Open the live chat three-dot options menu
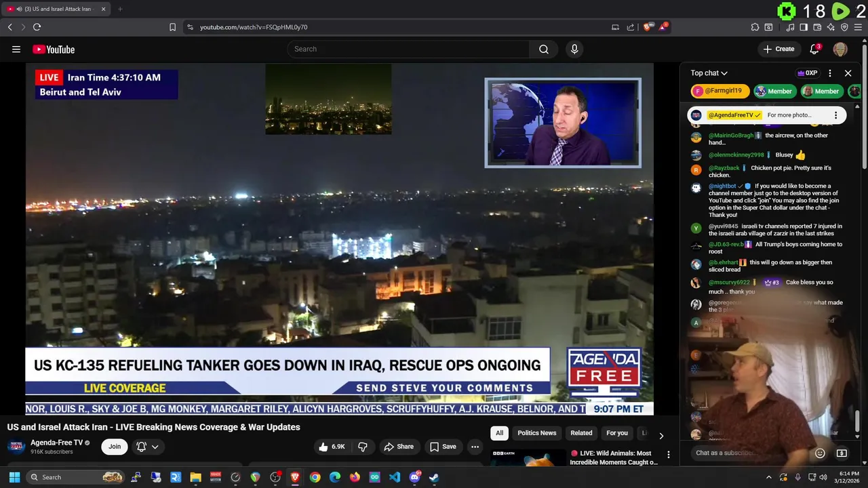This screenshot has width=868, height=488. [829, 73]
